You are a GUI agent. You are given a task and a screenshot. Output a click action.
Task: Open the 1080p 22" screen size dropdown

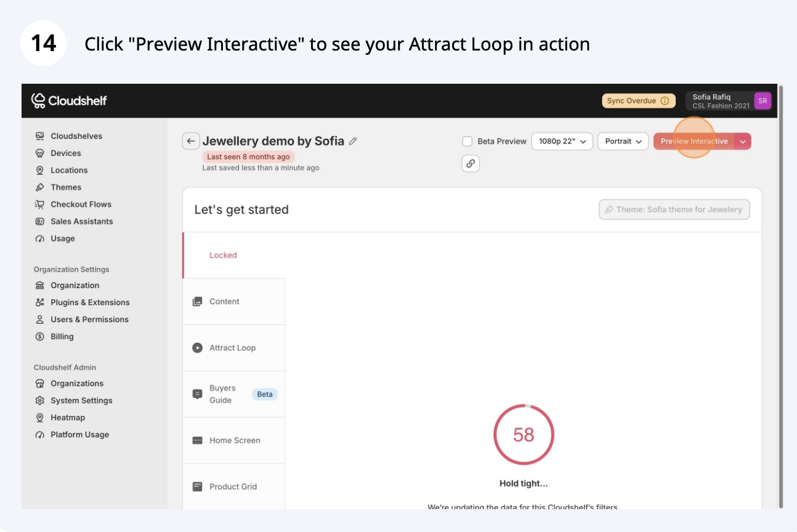562,141
